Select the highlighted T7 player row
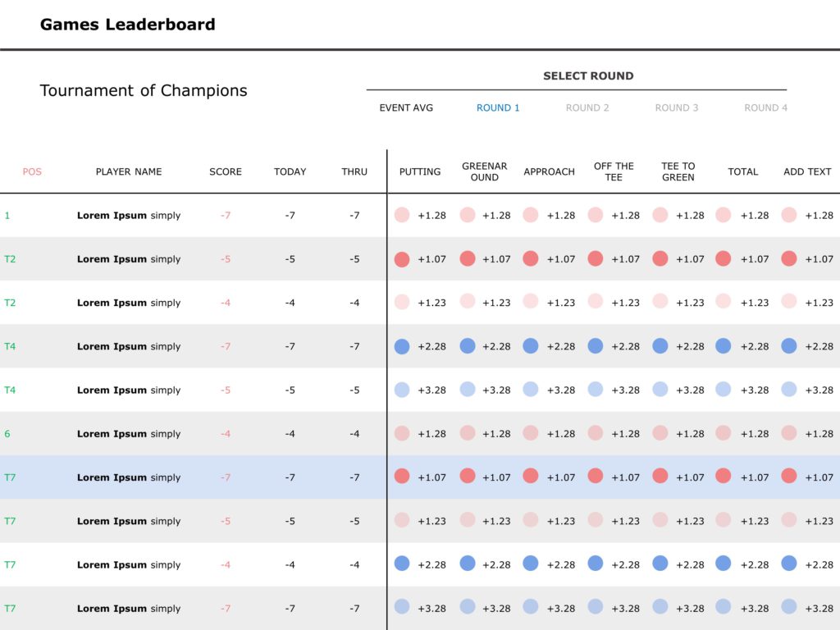 pyautogui.click(x=129, y=477)
